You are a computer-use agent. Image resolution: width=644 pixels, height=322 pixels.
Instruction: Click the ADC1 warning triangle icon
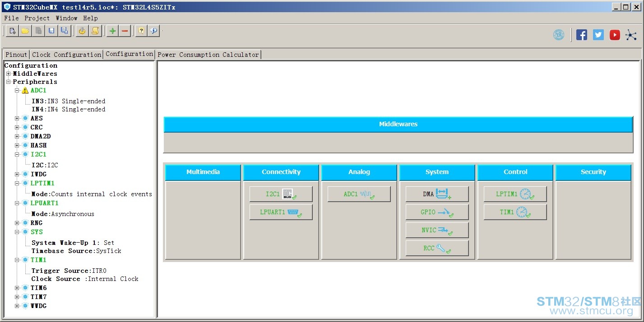[25, 91]
